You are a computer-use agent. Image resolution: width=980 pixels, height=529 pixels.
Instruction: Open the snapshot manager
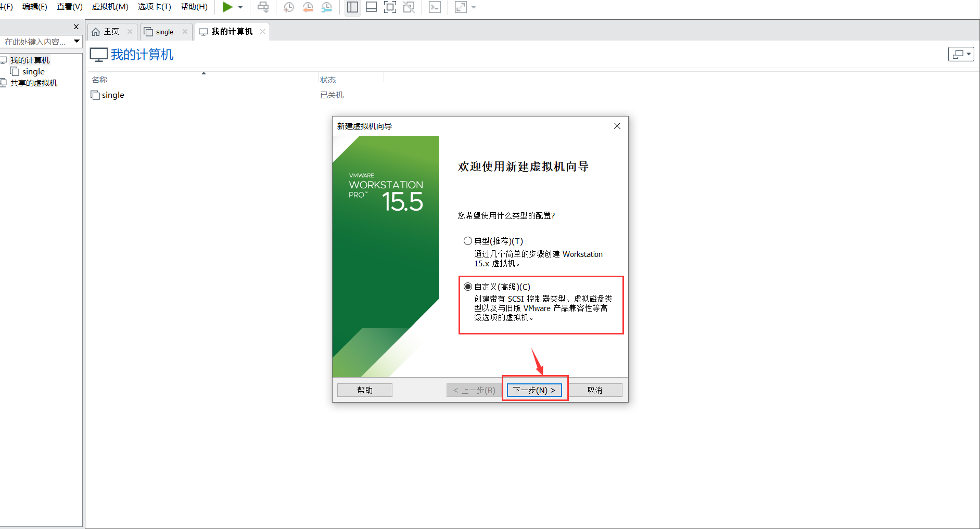(x=327, y=7)
